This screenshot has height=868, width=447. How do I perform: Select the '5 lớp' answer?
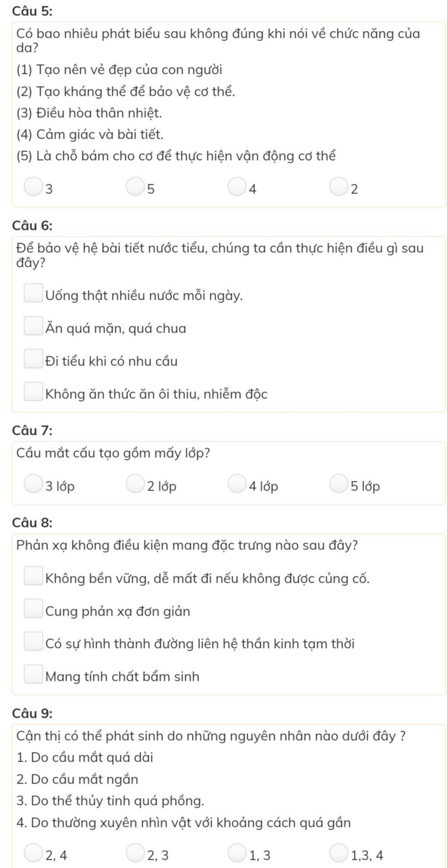[338, 484]
